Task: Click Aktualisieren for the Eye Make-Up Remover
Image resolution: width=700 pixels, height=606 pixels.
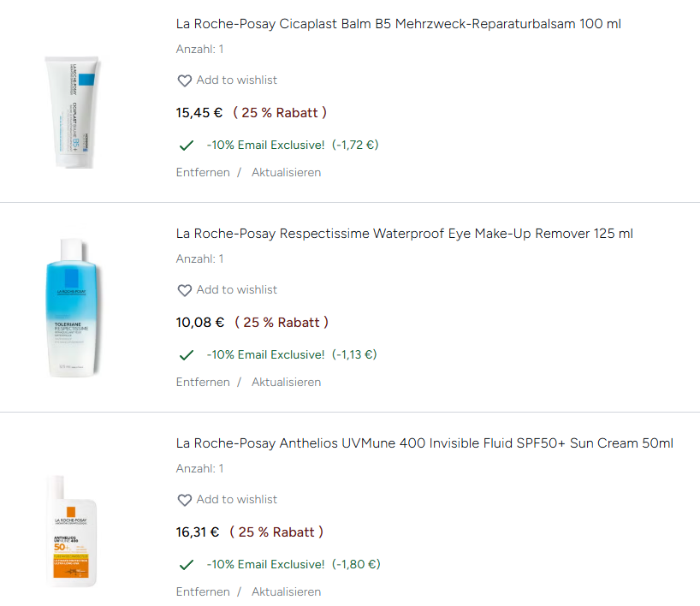Action: (286, 382)
